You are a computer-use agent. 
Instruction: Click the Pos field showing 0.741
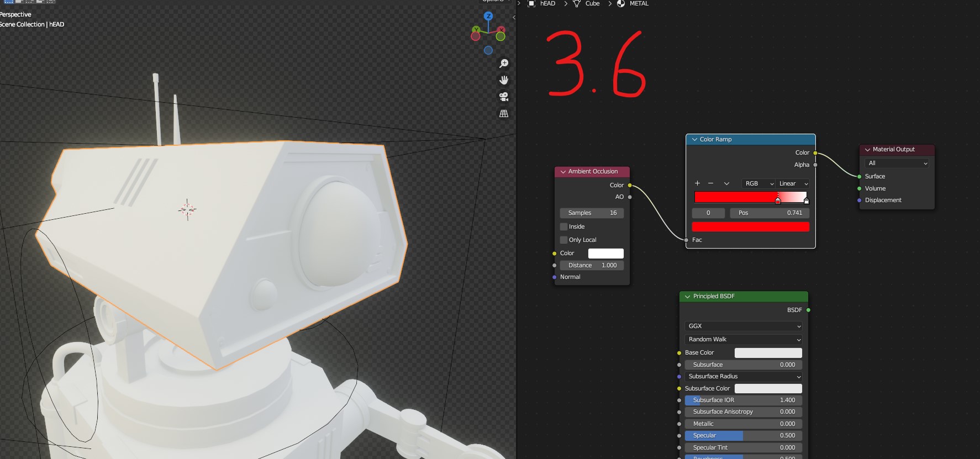tap(770, 213)
